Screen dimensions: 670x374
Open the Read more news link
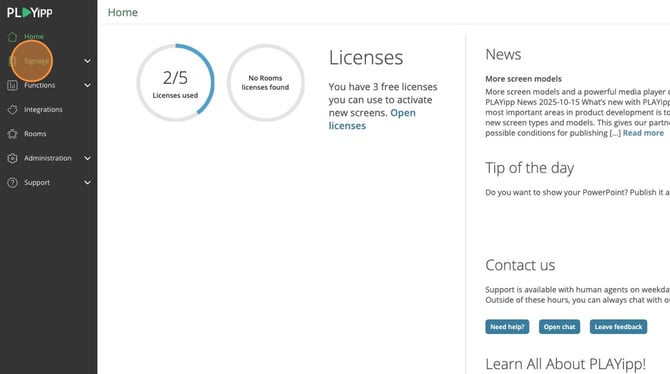click(x=643, y=133)
